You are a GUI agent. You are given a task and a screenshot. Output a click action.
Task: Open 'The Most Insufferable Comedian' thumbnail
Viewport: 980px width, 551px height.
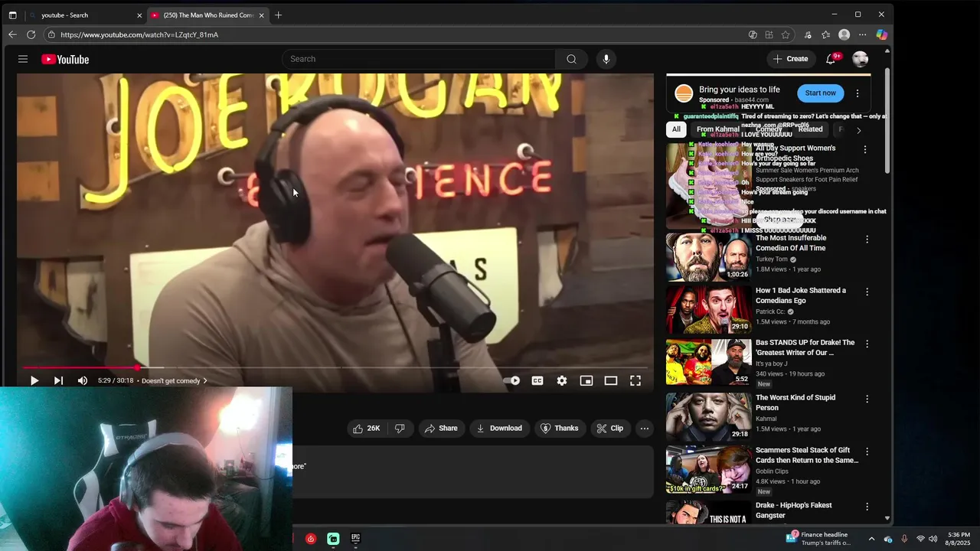pyautogui.click(x=709, y=257)
